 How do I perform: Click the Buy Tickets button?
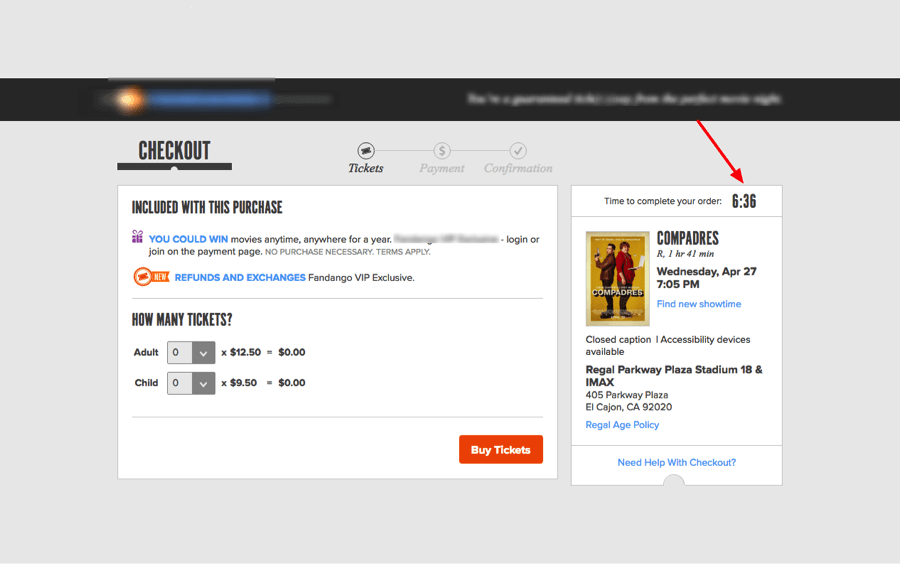point(501,449)
